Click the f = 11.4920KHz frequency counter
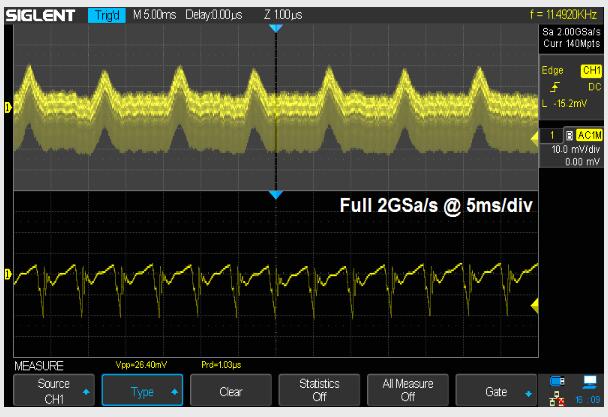Image resolution: width=608 pixels, height=417 pixels. click(x=563, y=15)
